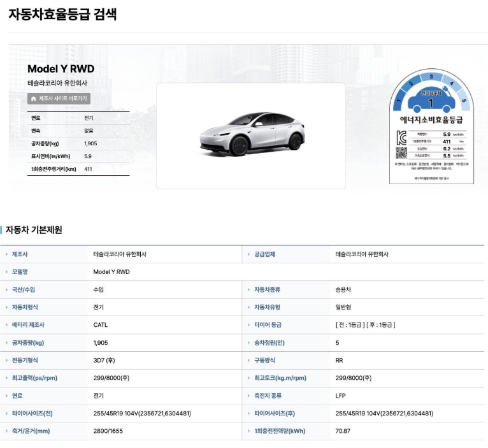This screenshot has height=448, width=488.
Task: Click the 전동기형식 value 3D7 (후)
Action: click(x=104, y=361)
